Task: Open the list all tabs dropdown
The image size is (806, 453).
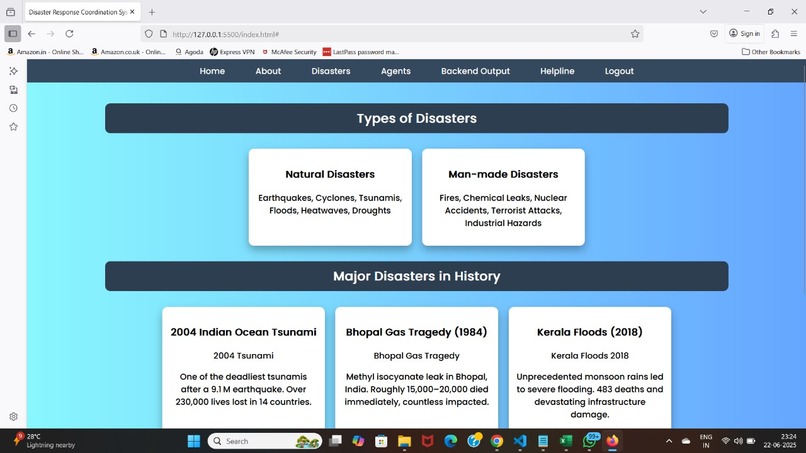Action: (703, 12)
